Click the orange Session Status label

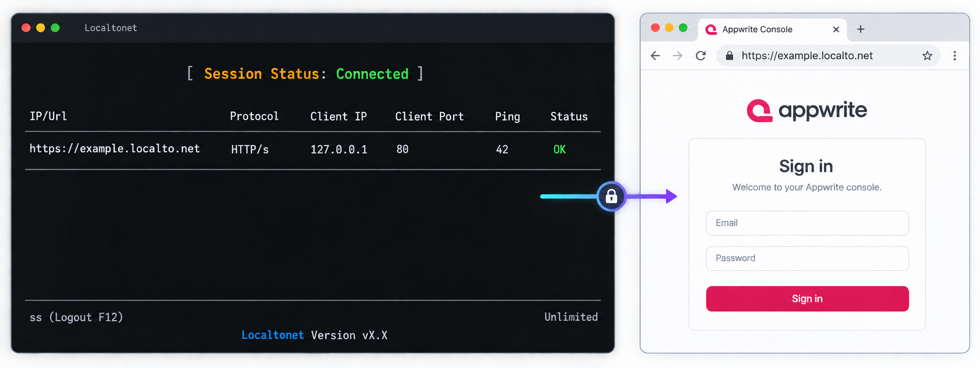262,74
